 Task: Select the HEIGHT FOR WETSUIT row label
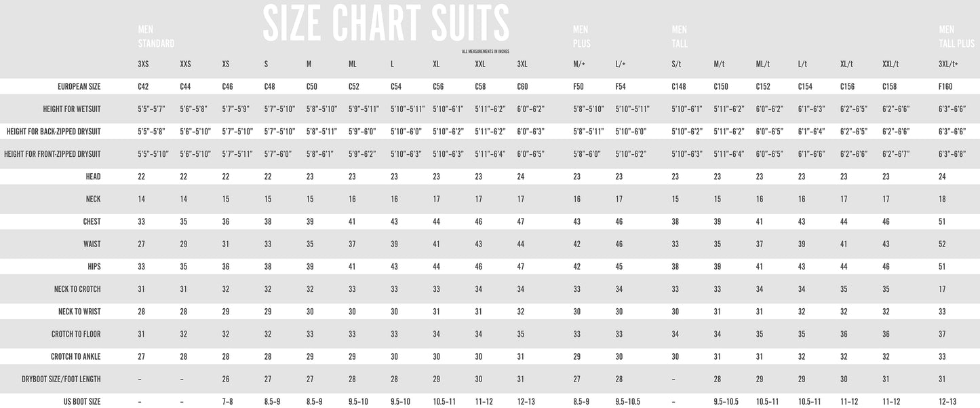click(70, 109)
